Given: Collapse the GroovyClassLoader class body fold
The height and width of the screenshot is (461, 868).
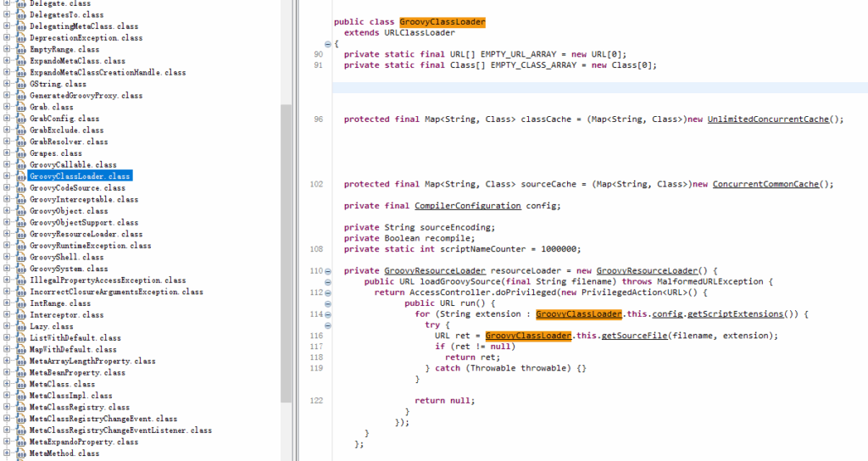Looking at the screenshot, I should coord(328,43).
